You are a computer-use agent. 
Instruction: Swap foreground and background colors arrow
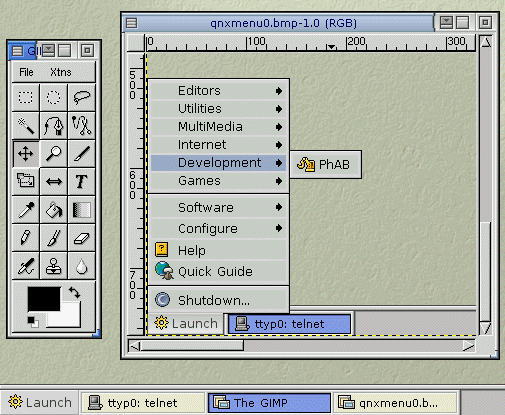(74, 292)
